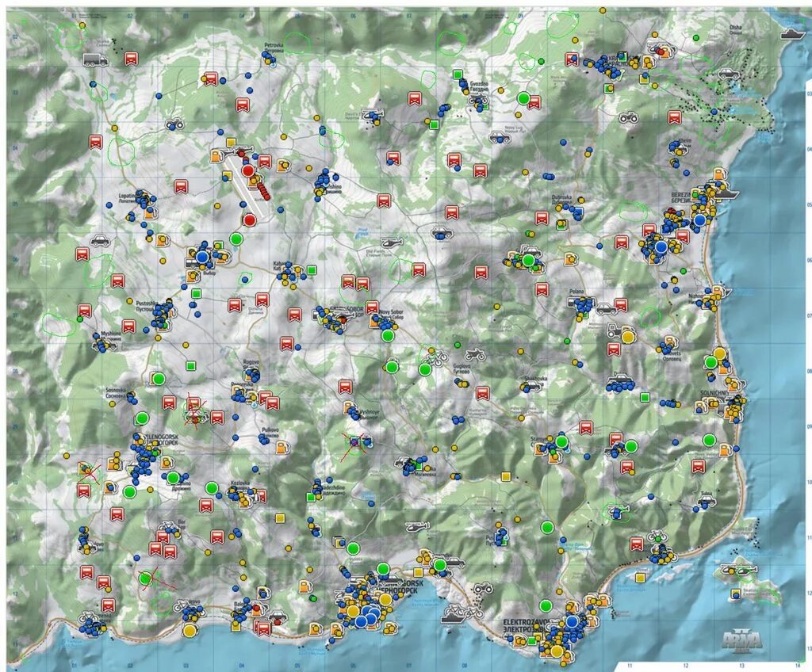The width and height of the screenshot is (812, 672).
Task: Click the helicopter icon west of Tulga
Action: (x=619, y=511)
